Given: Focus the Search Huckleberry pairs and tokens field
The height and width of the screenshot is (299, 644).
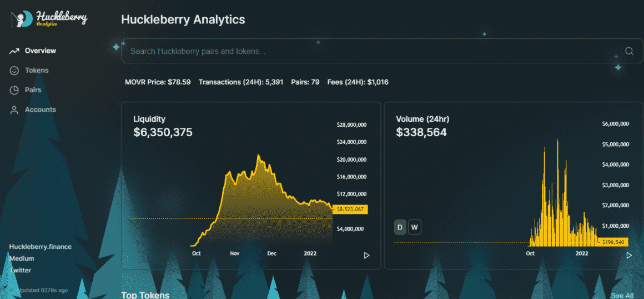Looking at the screenshot, I should (x=382, y=51).
